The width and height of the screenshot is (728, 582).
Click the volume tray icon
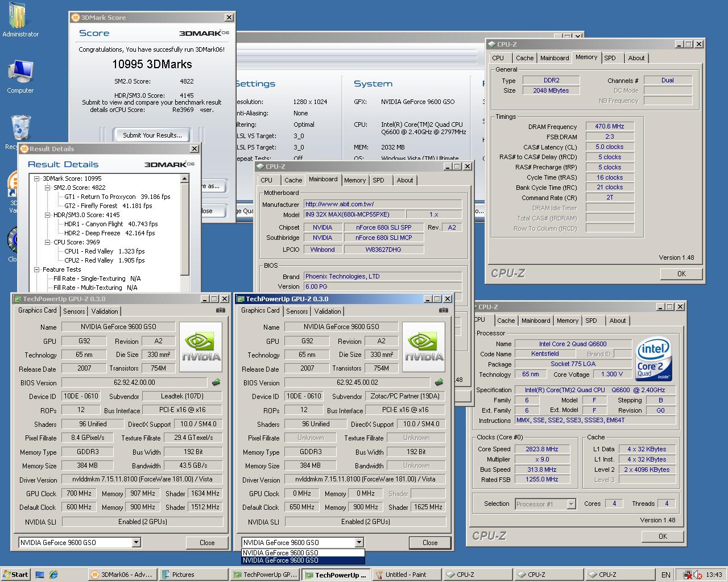pos(697,575)
